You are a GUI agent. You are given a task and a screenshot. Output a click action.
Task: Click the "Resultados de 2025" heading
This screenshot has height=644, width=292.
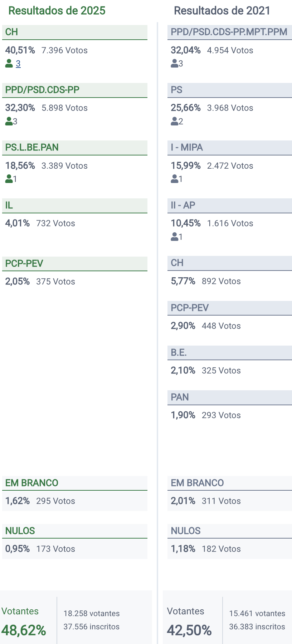click(x=57, y=11)
